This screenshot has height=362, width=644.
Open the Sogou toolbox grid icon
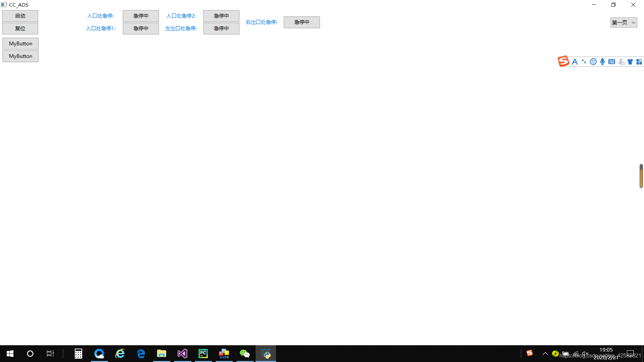[639, 62]
